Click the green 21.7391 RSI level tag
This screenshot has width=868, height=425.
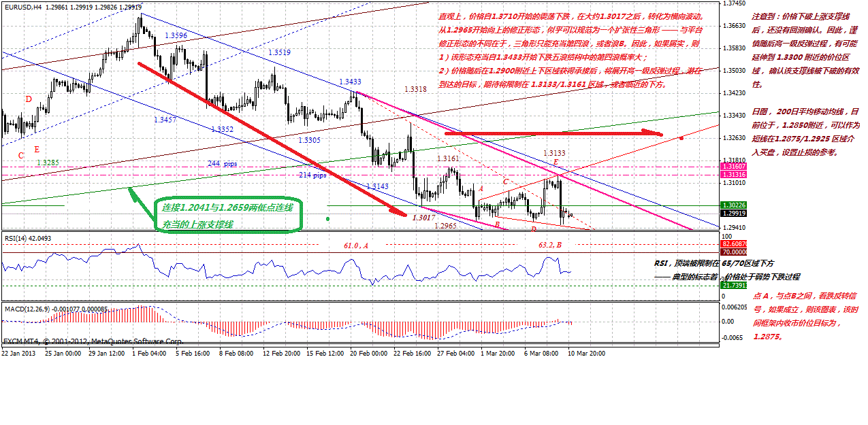(x=733, y=285)
